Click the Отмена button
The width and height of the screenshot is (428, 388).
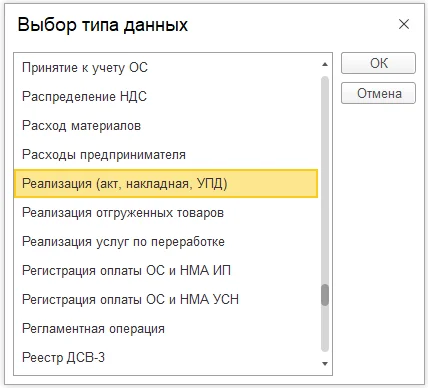[378, 93]
